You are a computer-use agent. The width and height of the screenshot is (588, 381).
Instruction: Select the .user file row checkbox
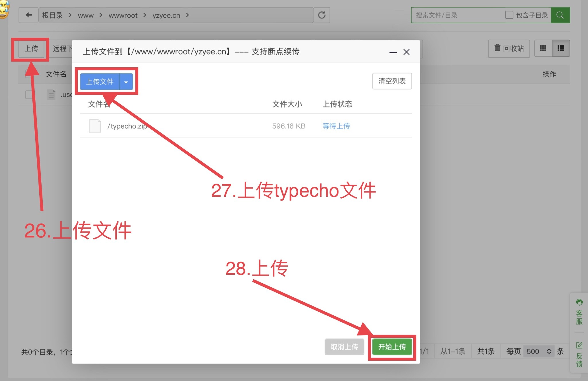click(29, 95)
